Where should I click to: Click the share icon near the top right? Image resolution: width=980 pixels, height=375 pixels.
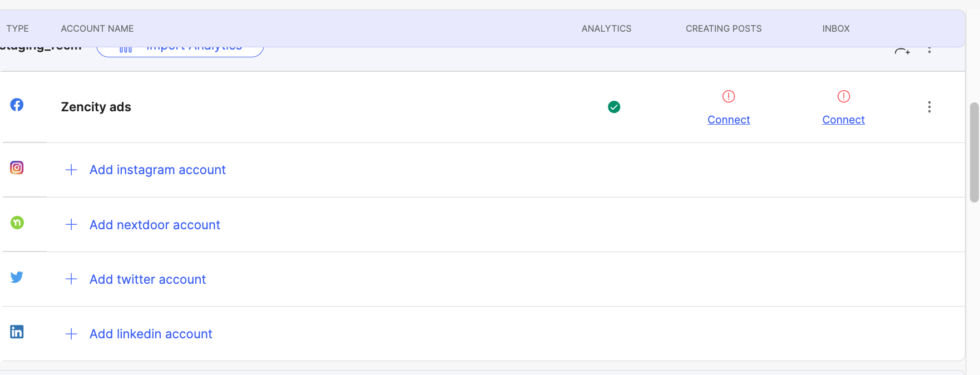tap(902, 51)
